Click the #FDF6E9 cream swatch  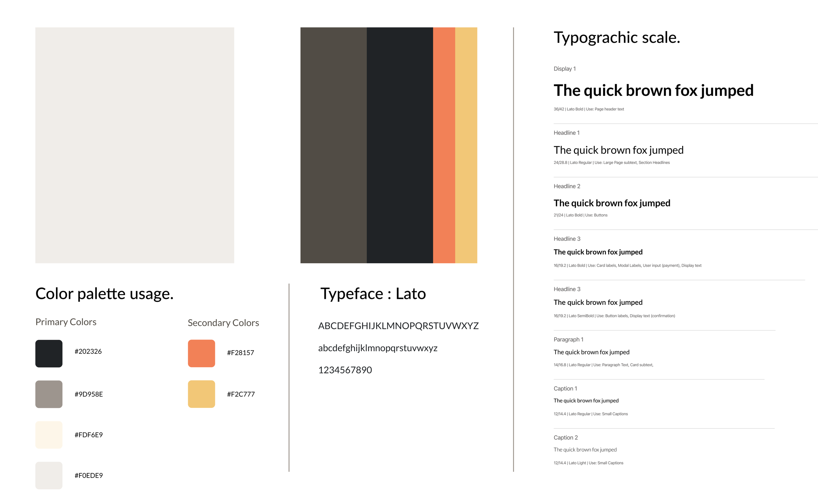point(49,435)
